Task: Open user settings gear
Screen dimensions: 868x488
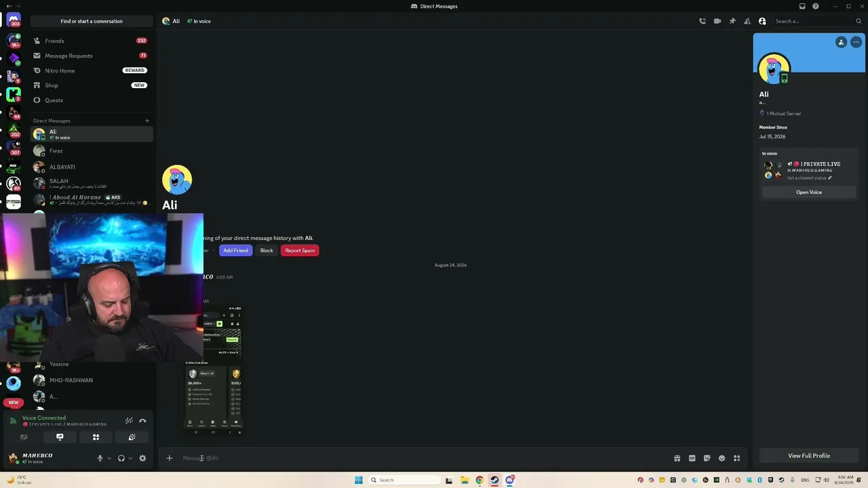Action: pyautogui.click(x=142, y=458)
